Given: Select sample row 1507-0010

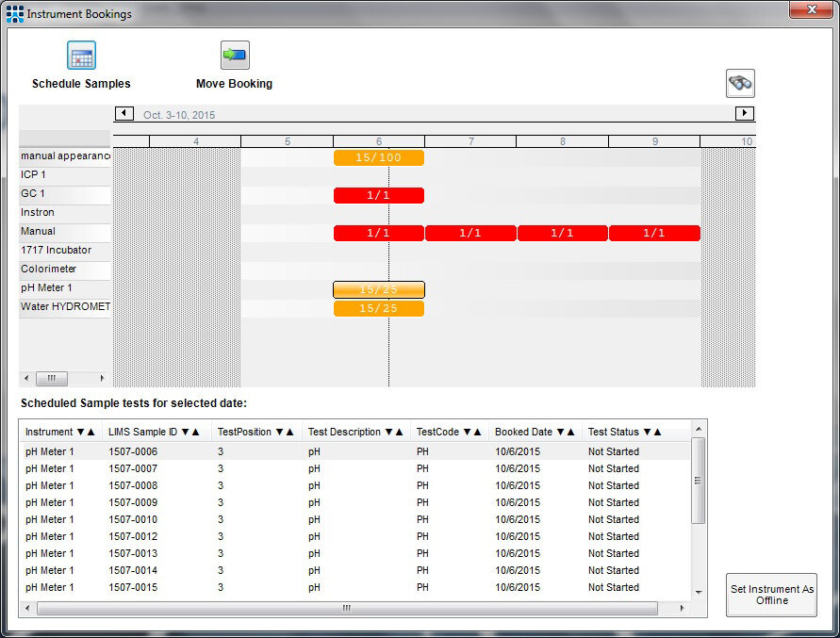Looking at the screenshot, I should pos(133,519).
